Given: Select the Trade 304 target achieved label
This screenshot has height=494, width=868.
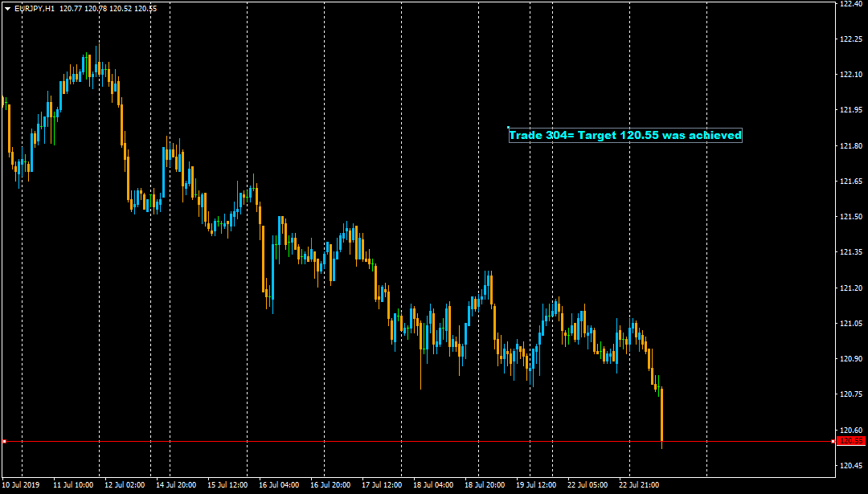Looking at the screenshot, I should (x=625, y=135).
